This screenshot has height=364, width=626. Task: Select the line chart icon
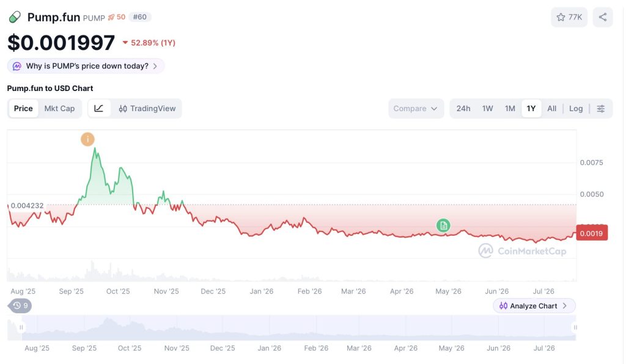point(99,109)
